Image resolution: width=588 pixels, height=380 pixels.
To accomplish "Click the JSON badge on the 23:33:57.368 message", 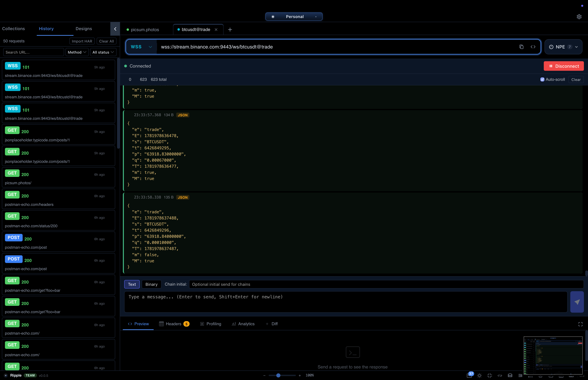I will pos(183,115).
